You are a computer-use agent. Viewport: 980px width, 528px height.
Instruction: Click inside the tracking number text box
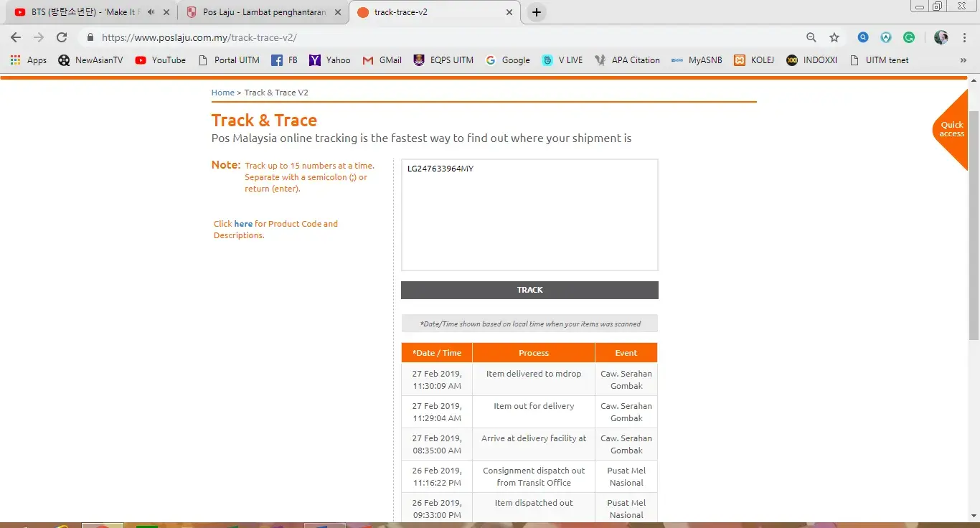coord(529,214)
